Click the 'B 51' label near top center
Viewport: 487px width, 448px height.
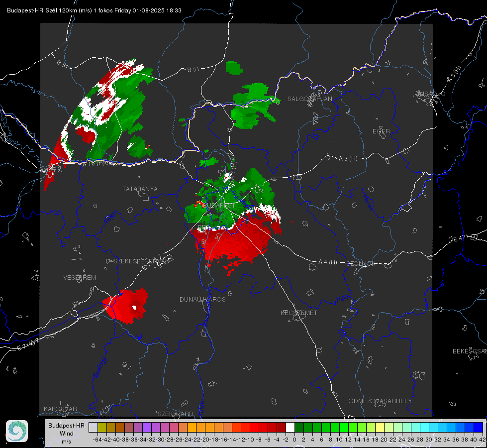[x=193, y=70]
